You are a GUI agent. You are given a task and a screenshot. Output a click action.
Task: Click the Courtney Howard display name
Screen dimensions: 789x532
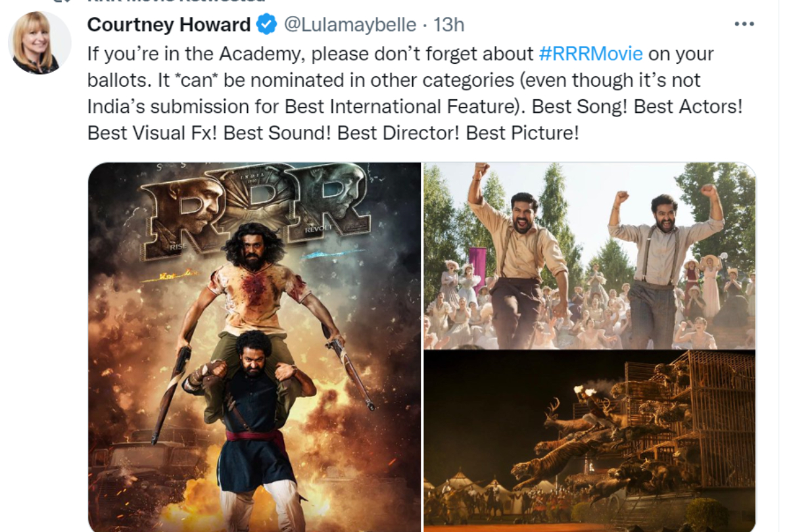(x=169, y=25)
